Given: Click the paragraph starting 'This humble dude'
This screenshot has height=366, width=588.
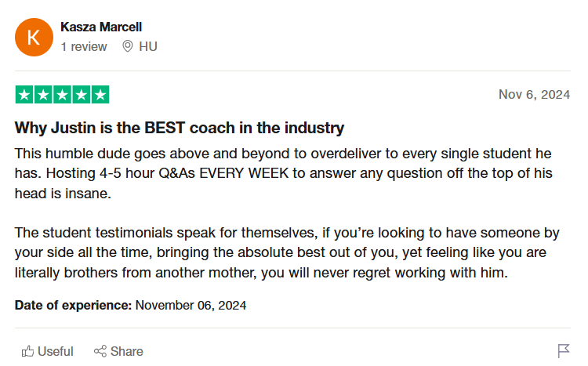Looking at the screenshot, I should point(284,173).
